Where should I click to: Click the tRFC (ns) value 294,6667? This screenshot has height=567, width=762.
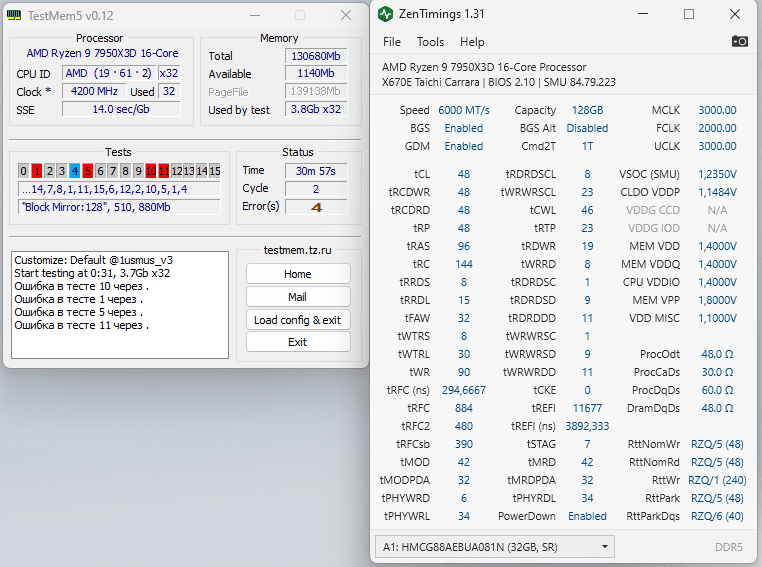click(x=464, y=390)
